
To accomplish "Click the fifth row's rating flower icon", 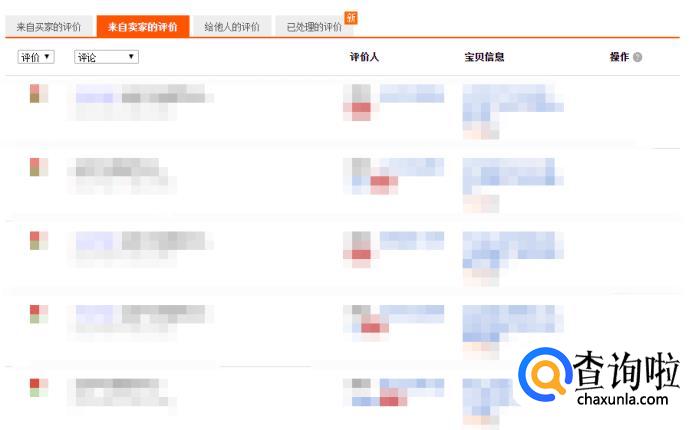I will (38, 388).
